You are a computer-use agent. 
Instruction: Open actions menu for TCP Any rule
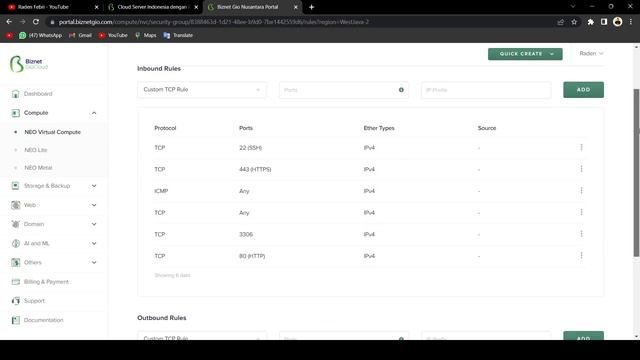581,212
